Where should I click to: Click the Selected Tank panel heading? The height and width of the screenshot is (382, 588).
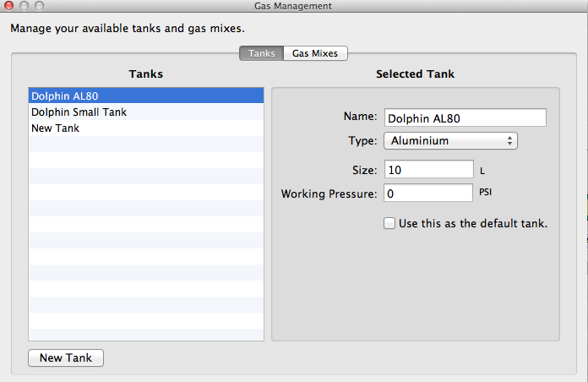pyautogui.click(x=415, y=74)
